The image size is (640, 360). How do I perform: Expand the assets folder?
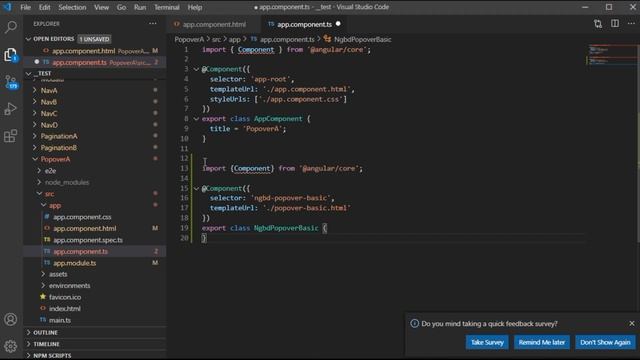pyautogui.click(x=43, y=274)
